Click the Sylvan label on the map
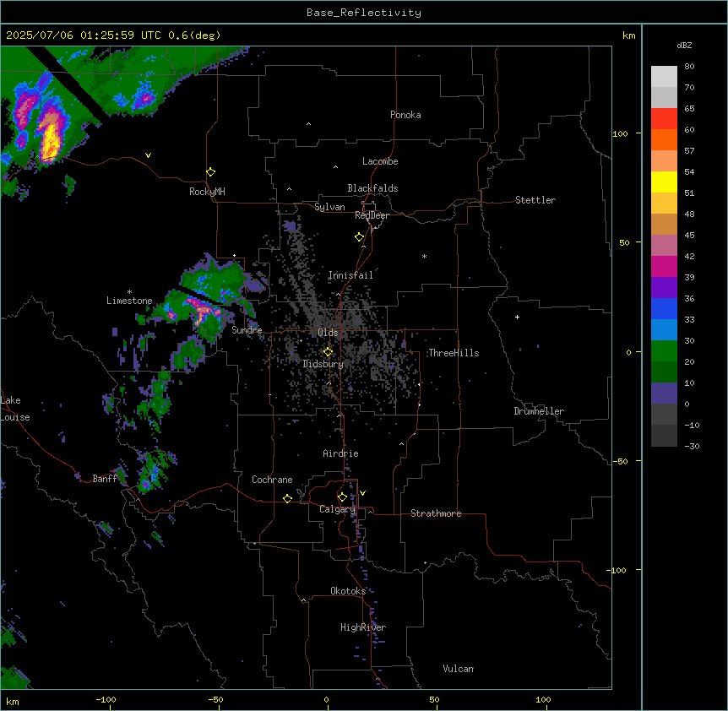 [329, 207]
